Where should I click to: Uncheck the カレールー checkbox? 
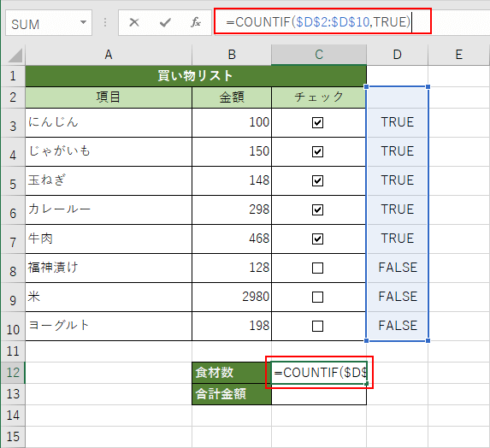[317, 209]
